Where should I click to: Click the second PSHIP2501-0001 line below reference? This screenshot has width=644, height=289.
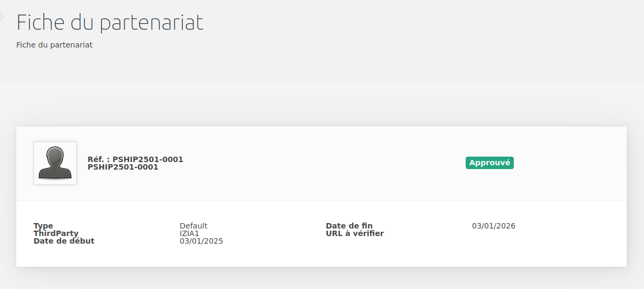[x=123, y=167]
